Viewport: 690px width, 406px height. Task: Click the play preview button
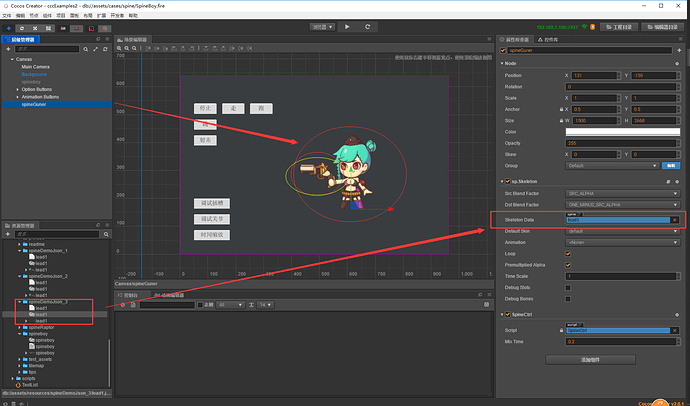click(347, 27)
